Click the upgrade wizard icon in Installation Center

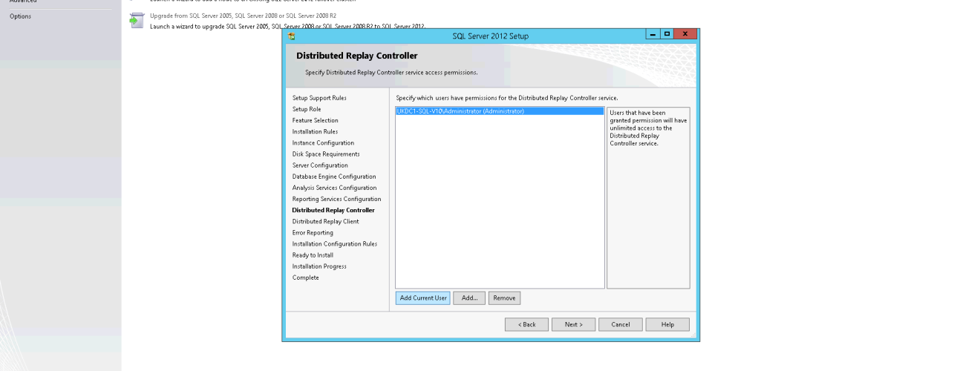click(135, 21)
